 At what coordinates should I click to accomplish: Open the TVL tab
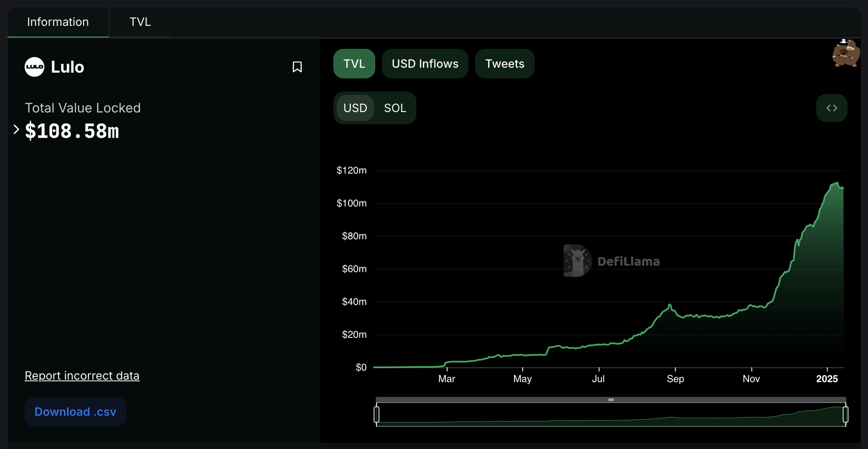[x=140, y=22]
